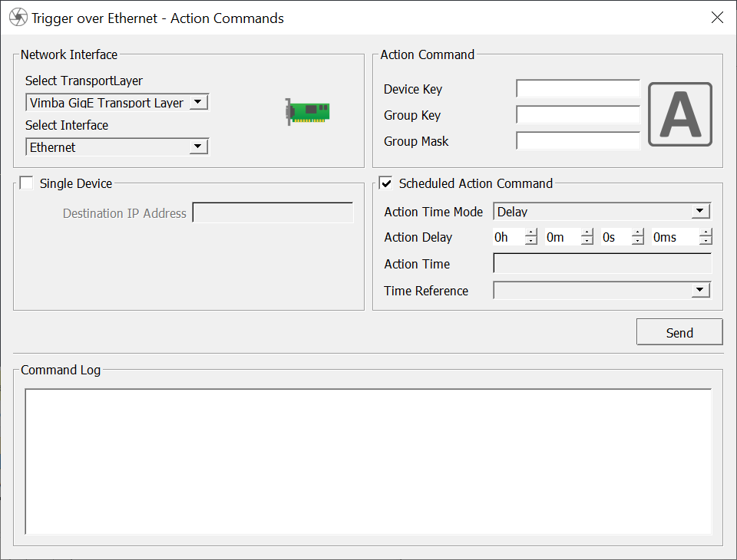Decrease the Action Delay minutes value
The height and width of the screenshot is (560, 737).
(x=587, y=242)
